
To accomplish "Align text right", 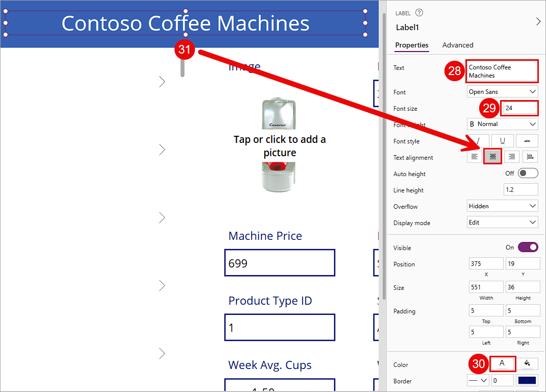I will [511, 157].
